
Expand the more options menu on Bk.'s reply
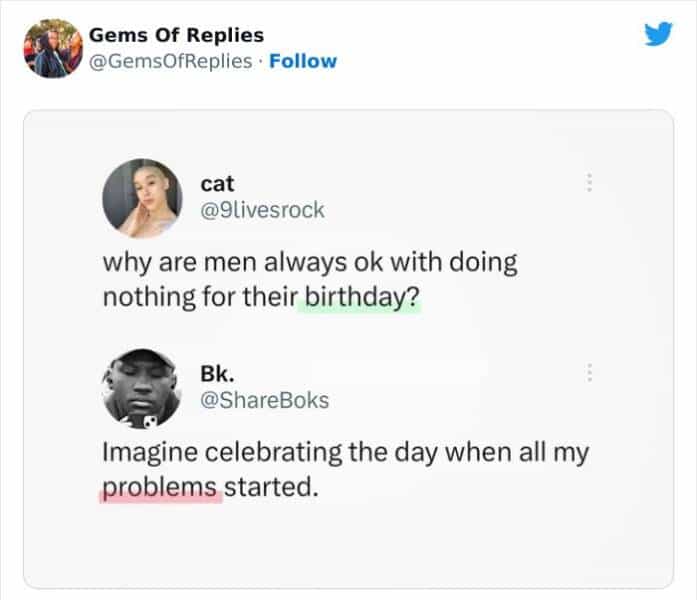590,373
